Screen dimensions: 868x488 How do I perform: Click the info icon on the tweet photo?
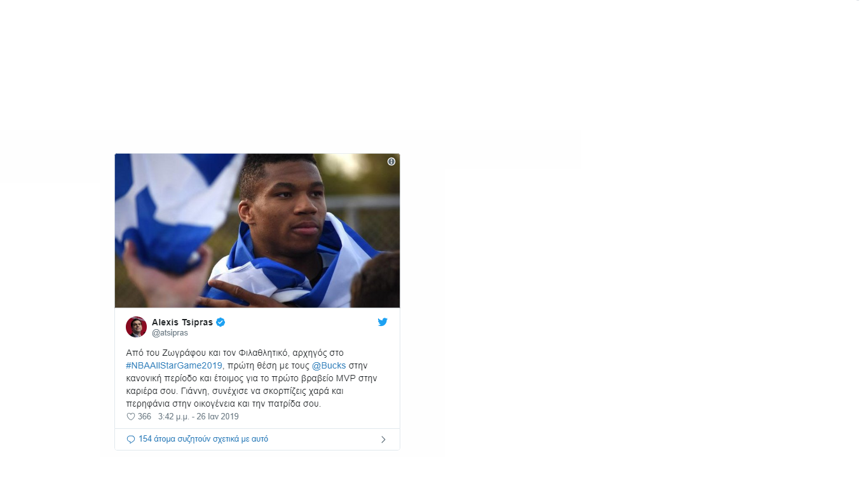[391, 162]
